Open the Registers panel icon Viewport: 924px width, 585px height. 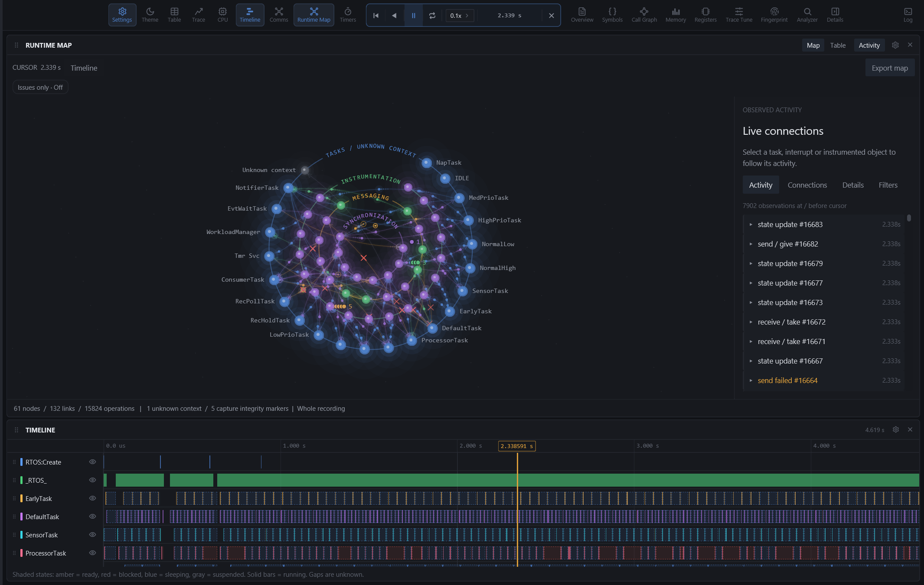pos(705,15)
